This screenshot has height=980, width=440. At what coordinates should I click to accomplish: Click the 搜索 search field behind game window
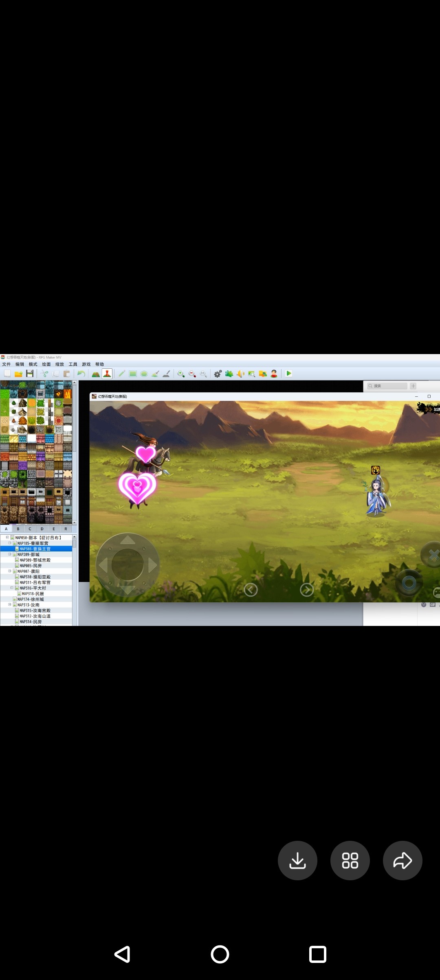tap(387, 386)
